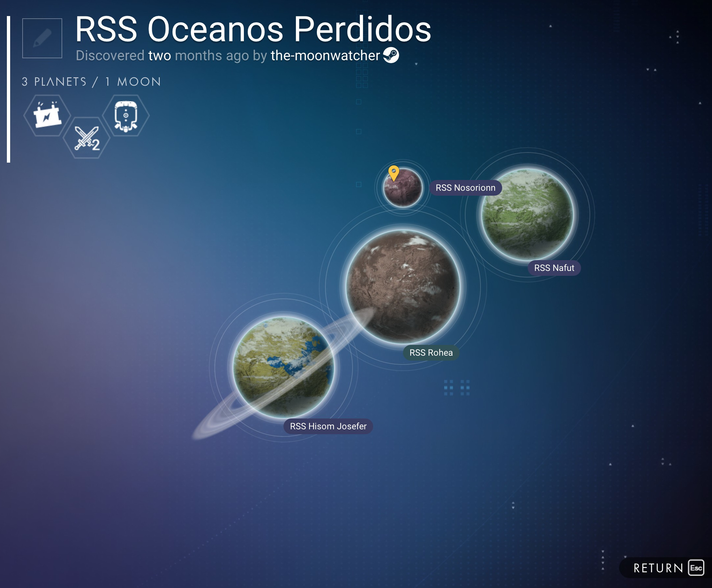Image resolution: width=712 pixels, height=588 pixels.
Task: Open the RSS Hisom Josefer label
Action: coord(328,426)
